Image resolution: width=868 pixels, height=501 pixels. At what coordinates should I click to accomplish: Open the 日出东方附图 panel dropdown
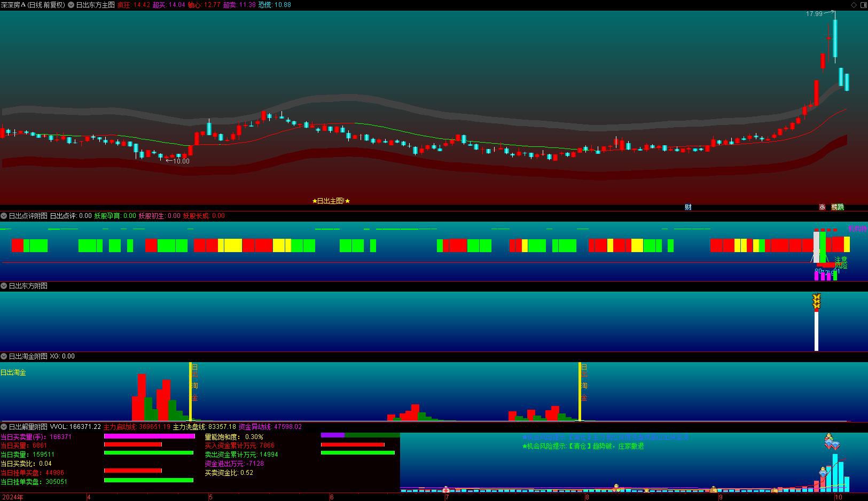tap(4, 286)
